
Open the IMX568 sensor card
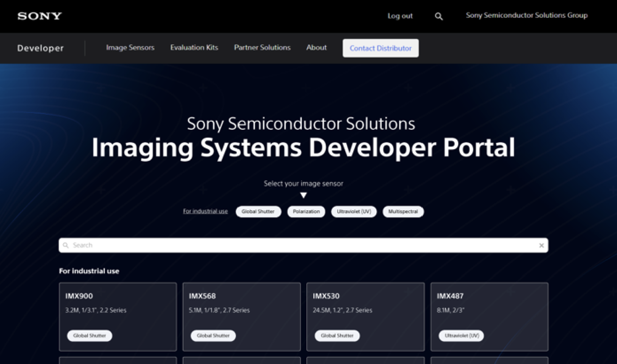point(241,316)
